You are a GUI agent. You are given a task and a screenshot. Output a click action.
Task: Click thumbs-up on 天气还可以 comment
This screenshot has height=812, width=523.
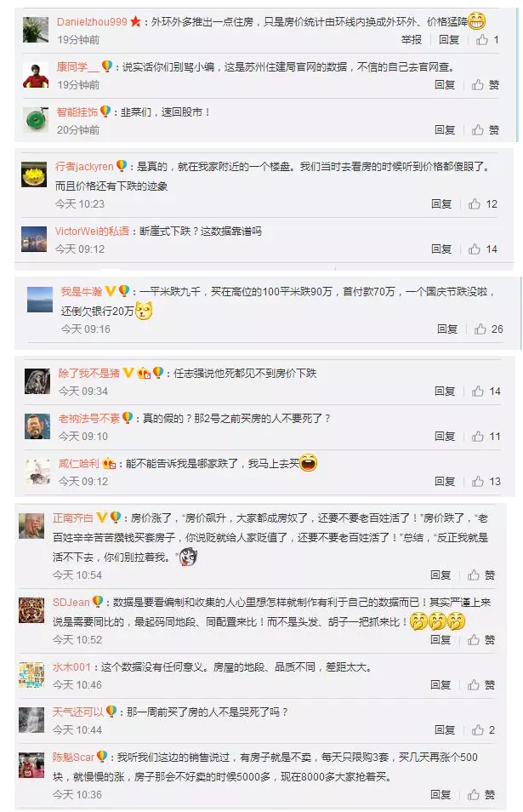pos(477,729)
